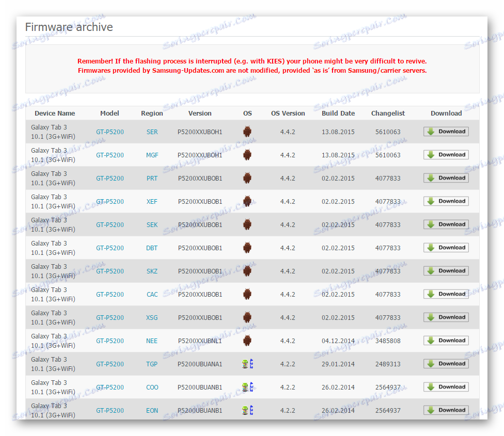Click the KitKat OS icon in the XEF row

pyautogui.click(x=247, y=201)
